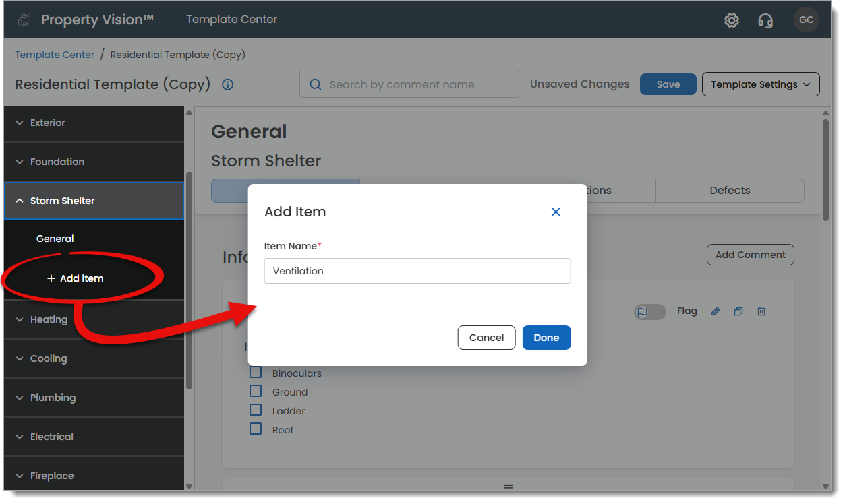Switch to the Defects tab
The width and height of the screenshot is (845, 504).
(x=730, y=190)
